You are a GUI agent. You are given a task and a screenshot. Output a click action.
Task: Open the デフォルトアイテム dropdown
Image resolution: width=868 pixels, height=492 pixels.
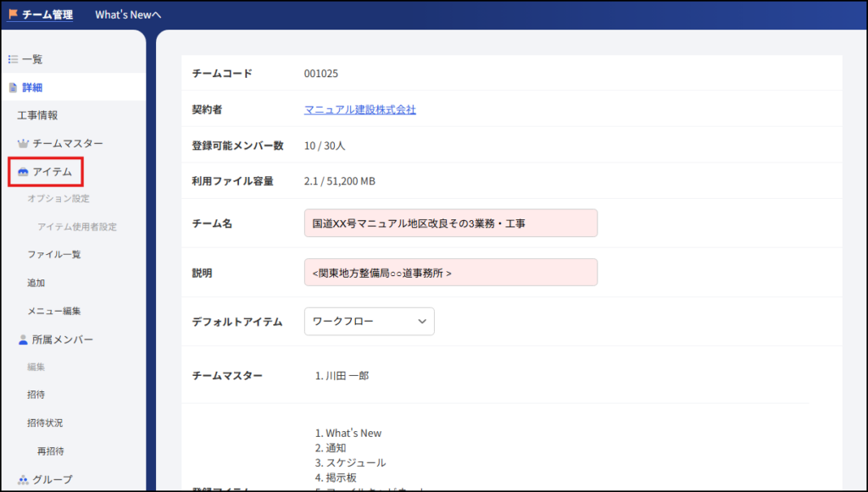(370, 321)
